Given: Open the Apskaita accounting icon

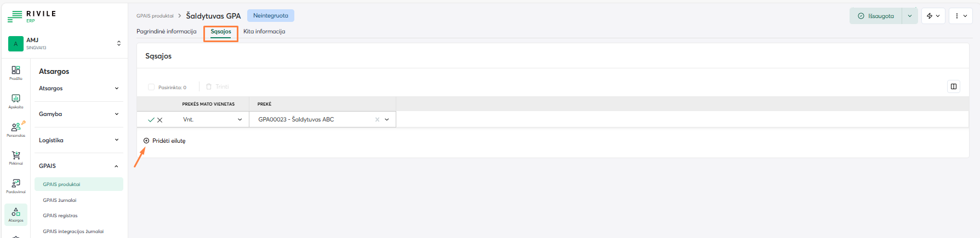Looking at the screenshot, I should [x=16, y=100].
